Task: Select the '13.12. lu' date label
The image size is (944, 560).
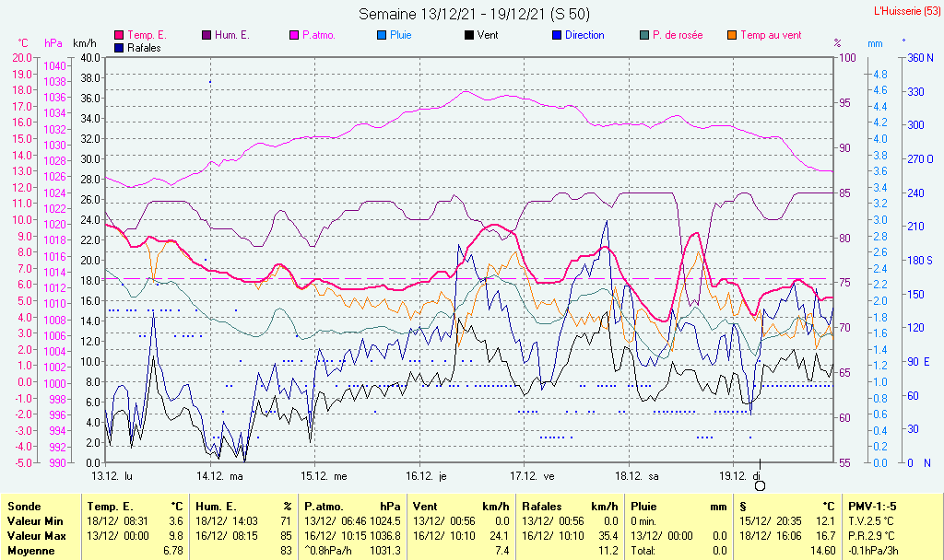Action: (x=112, y=476)
